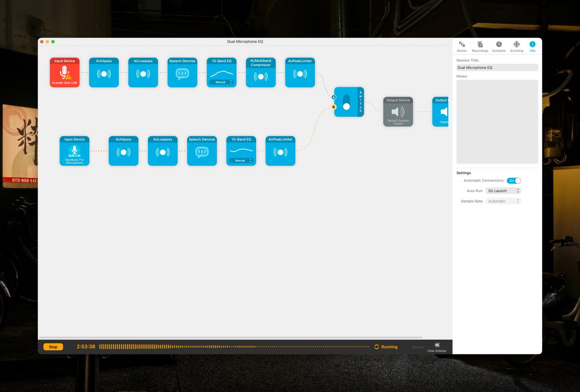Select the MacBook Pro Microphone Input Device block
The image size is (580, 392).
pyautogui.click(x=74, y=151)
